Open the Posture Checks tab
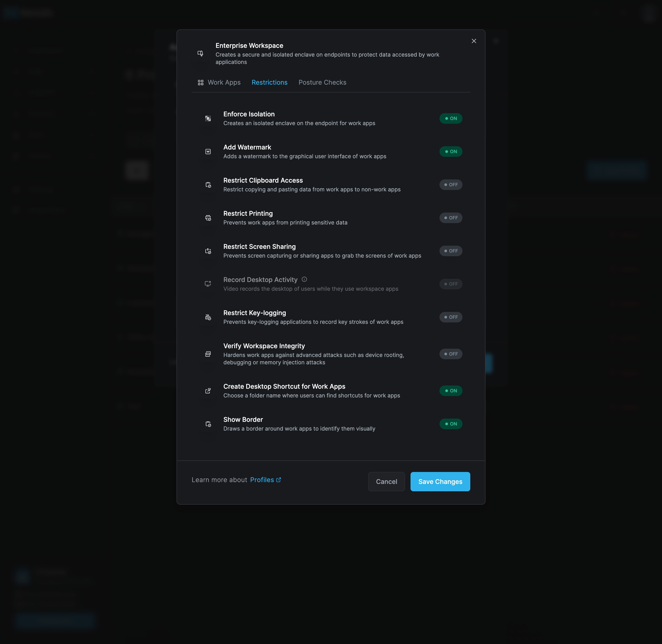The image size is (662, 644). click(322, 83)
